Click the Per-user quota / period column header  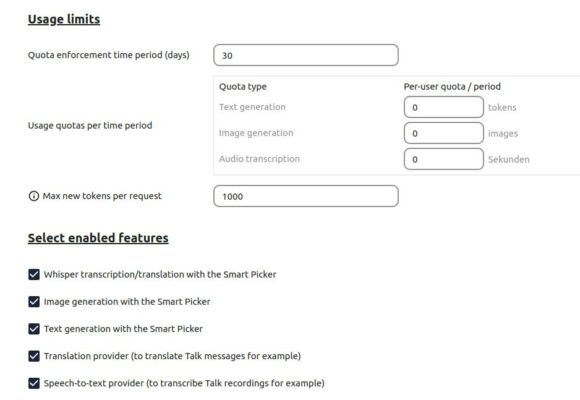click(x=452, y=87)
